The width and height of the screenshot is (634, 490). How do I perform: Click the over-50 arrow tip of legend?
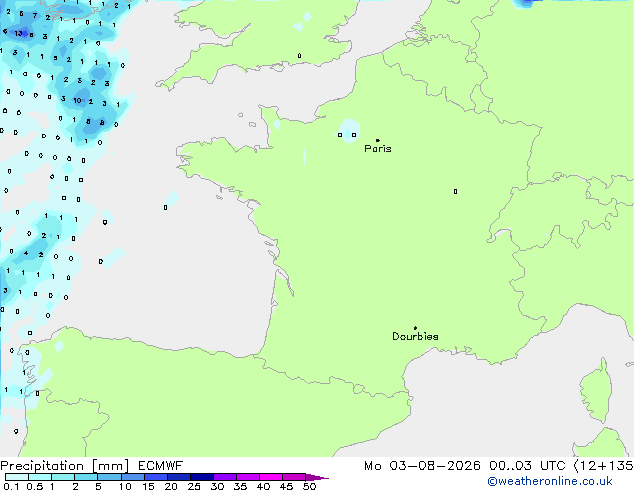[317, 477]
